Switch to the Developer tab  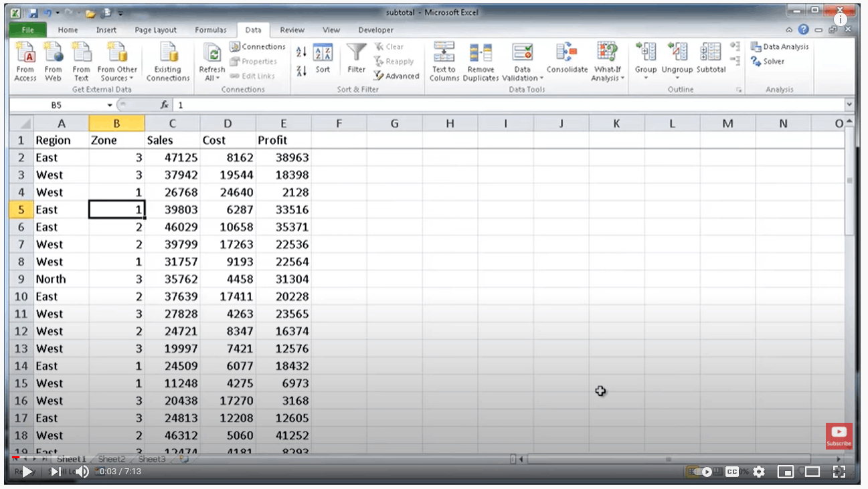(376, 30)
